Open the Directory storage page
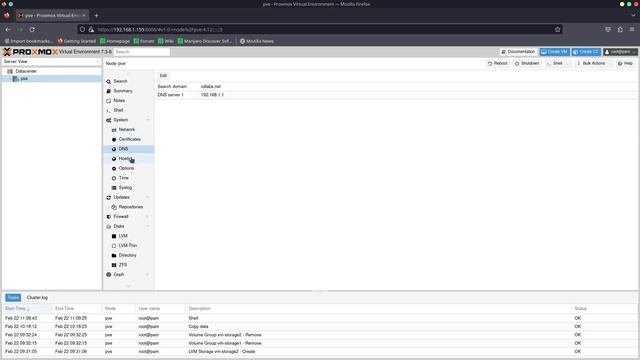 pyautogui.click(x=127, y=256)
